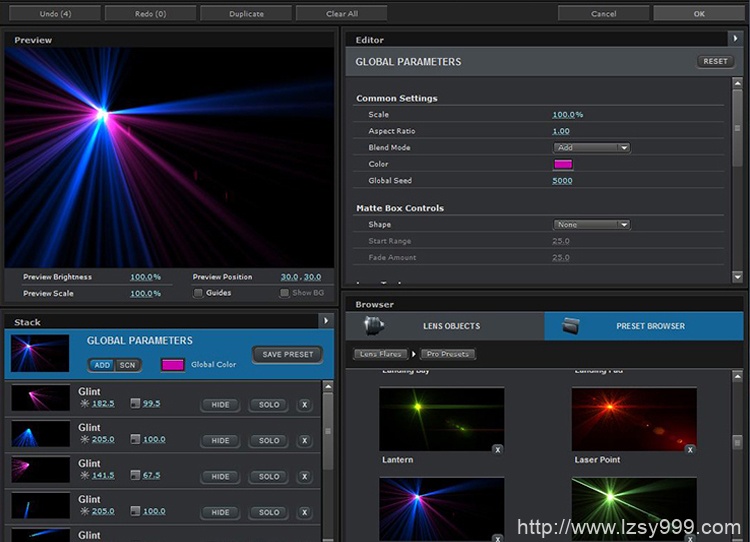Image resolution: width=750 pixels, height=542 pixels.
Task: Expand the Stack panel arrow menu
Action: pyautogui.click(x=325, y=321)
